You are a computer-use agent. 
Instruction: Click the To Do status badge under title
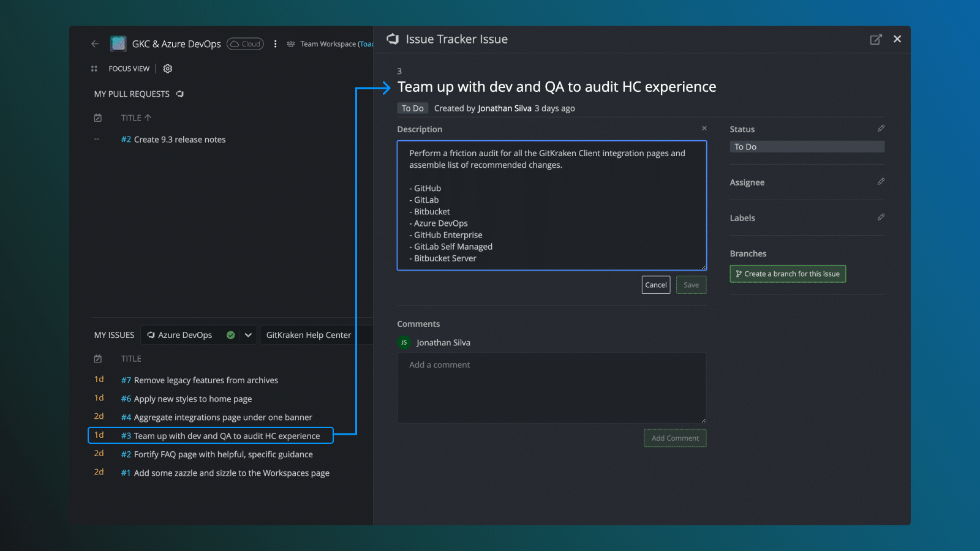[x=413, y=108]
